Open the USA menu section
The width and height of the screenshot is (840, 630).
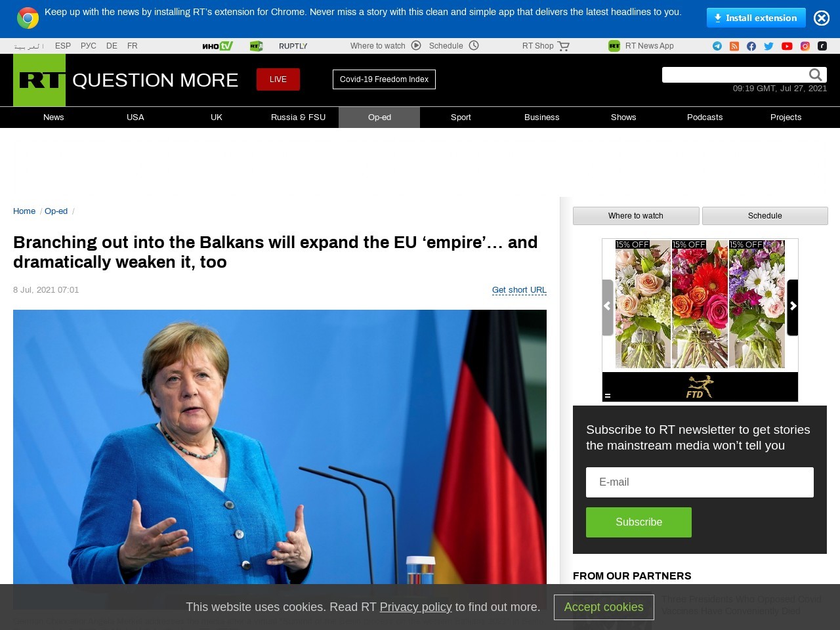(135, 117)
